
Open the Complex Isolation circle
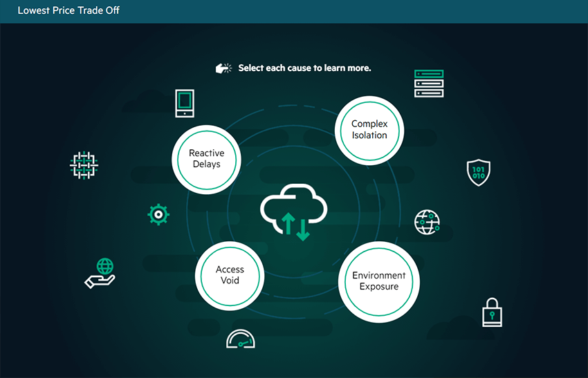pyautogui.click(x=369, y=130)
